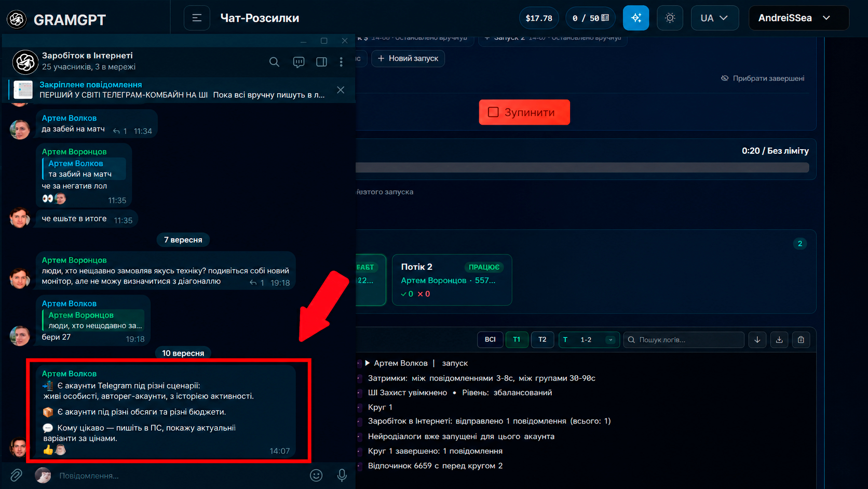Screen dimensions: 868x489
Task: Open the UA language dropdown
Action: [x=715, y=18]
